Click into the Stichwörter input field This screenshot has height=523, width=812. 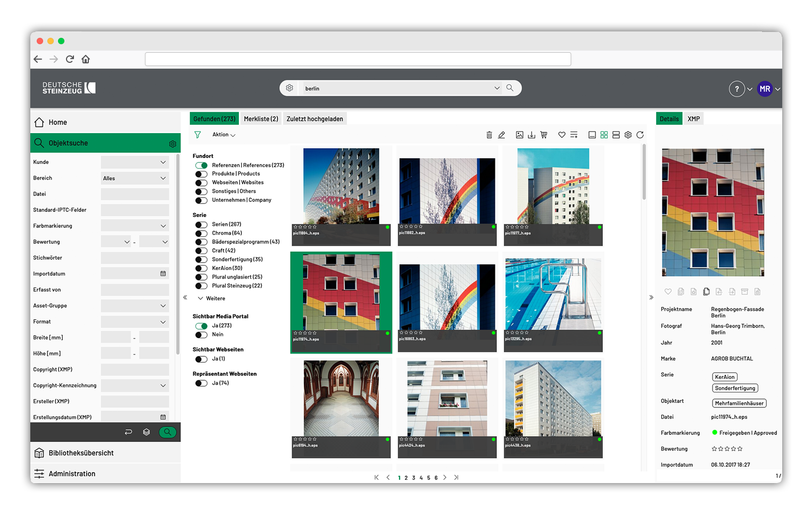coord(135,258)
